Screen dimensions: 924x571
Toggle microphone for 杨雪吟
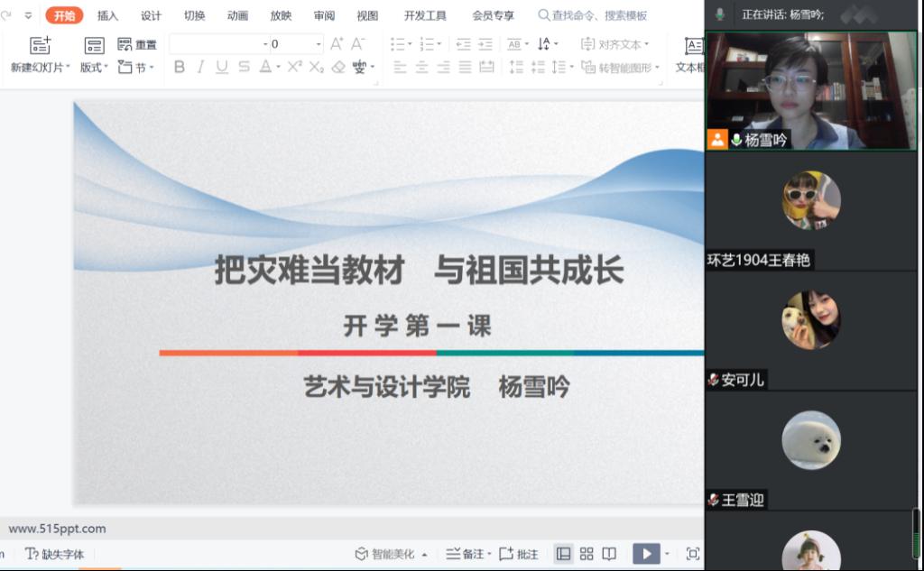click(736, 140)
